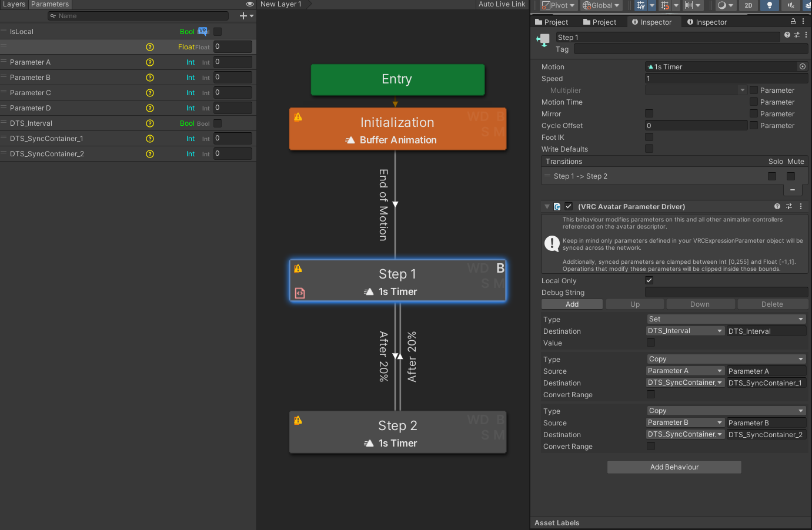812x530 pixels.
Task: Click the Add Behaviour button
Action: [674, 467]
